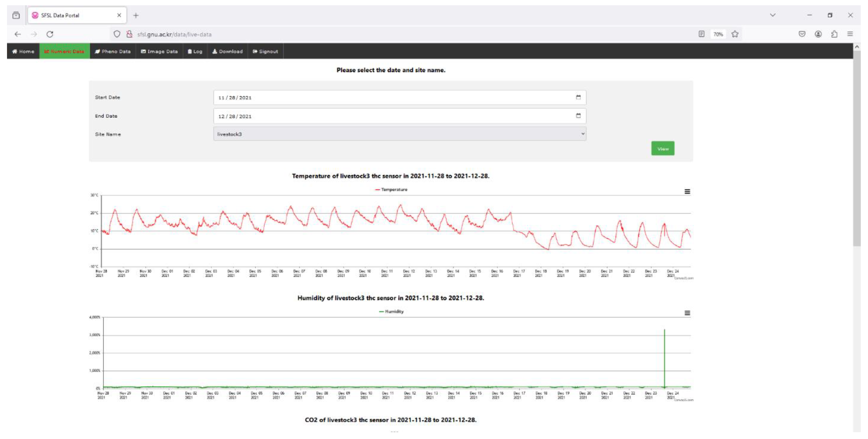Bookmark this page with star icon
The height and width of the screenshot is (439, 868).
click(735, 34)
